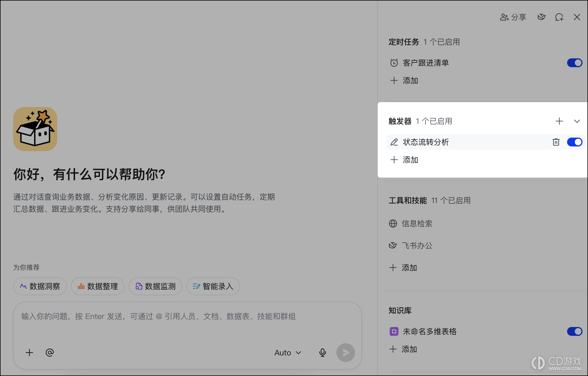588x376 pixels.
Task: Click the magic box assistant avatar
Action: pyautogui.click(x=35, y=129)
